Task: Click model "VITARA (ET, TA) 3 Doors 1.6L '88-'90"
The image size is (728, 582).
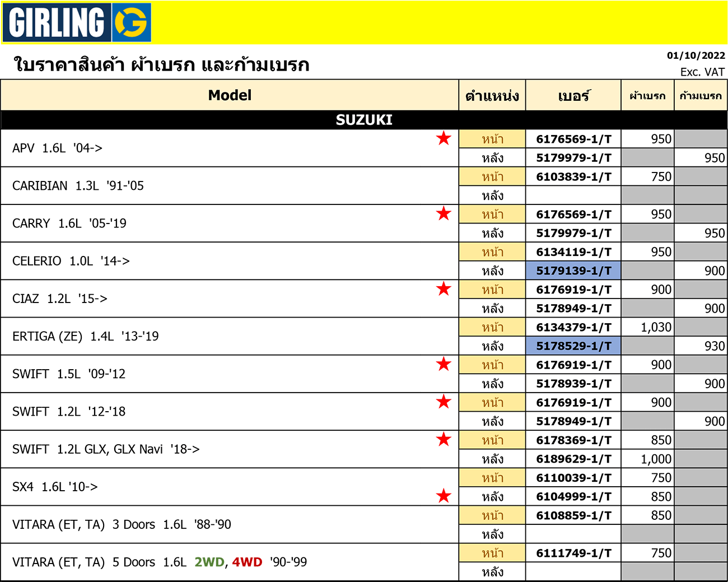Action: click(122, 524)
